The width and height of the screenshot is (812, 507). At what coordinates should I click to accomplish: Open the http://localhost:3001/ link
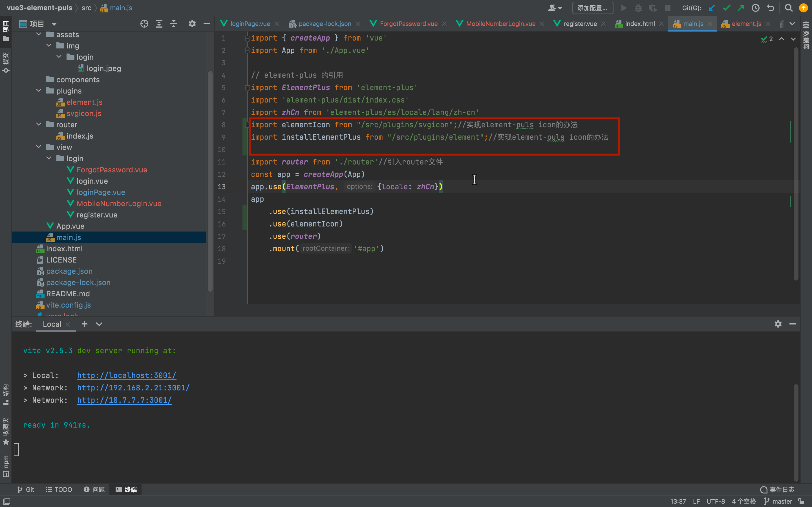click(x=127, y=375)
